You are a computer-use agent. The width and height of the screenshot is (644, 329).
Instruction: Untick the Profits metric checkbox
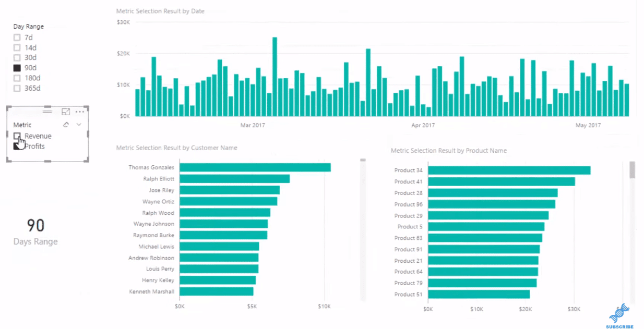click(17, 146)
